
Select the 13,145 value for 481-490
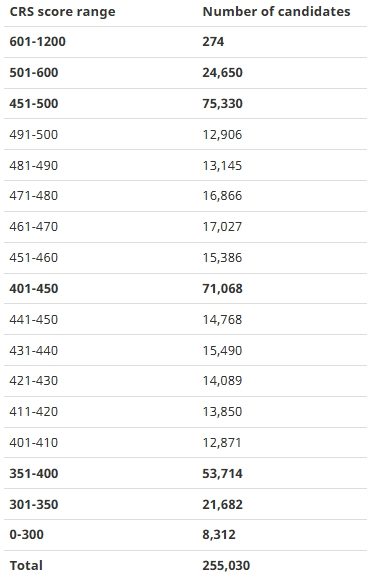pyautogui.click(x=222, y=165)
